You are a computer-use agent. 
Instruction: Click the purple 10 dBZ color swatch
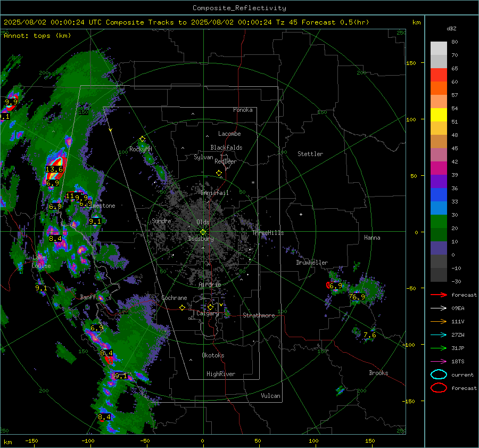(x=439, y=248)
